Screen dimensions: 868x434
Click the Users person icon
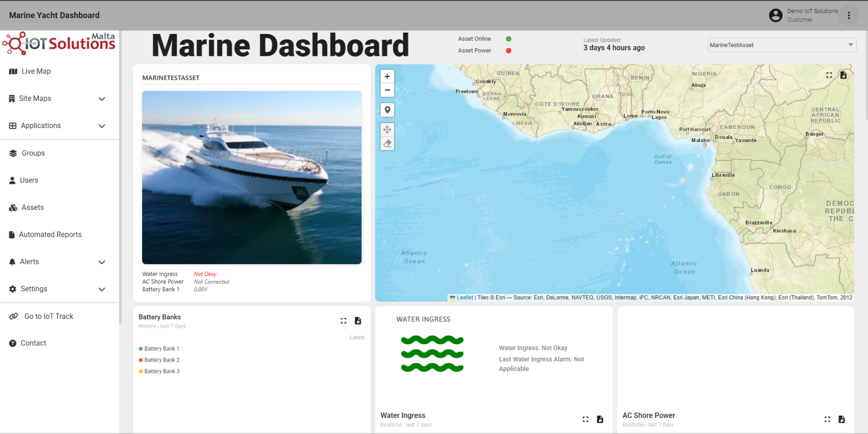[12, 180]
